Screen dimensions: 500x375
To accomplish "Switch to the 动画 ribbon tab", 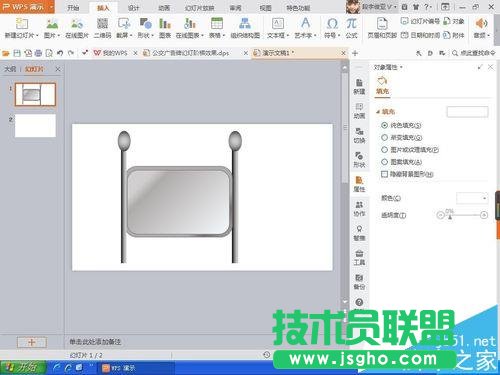I will (164, 8).
